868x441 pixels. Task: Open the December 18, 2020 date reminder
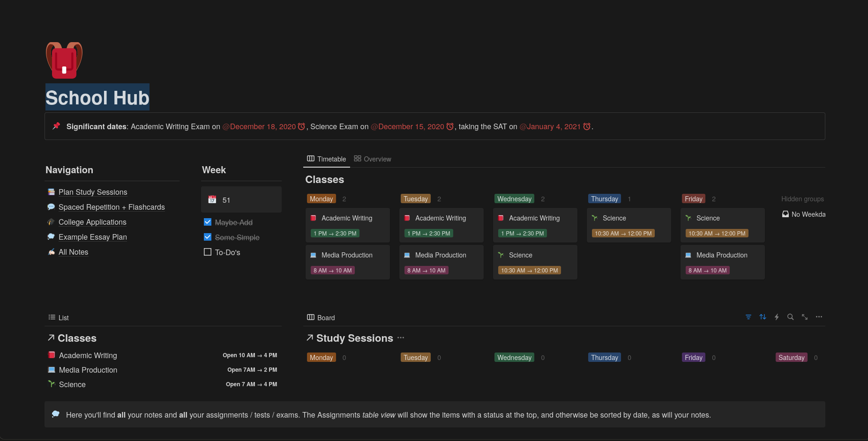[264, 126]
